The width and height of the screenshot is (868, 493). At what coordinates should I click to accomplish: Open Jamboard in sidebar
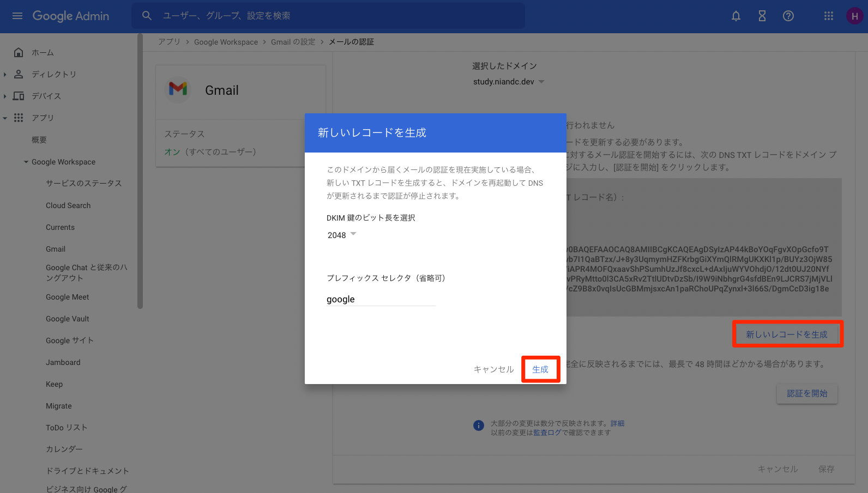pyautogui.click(x=63, y=362)
